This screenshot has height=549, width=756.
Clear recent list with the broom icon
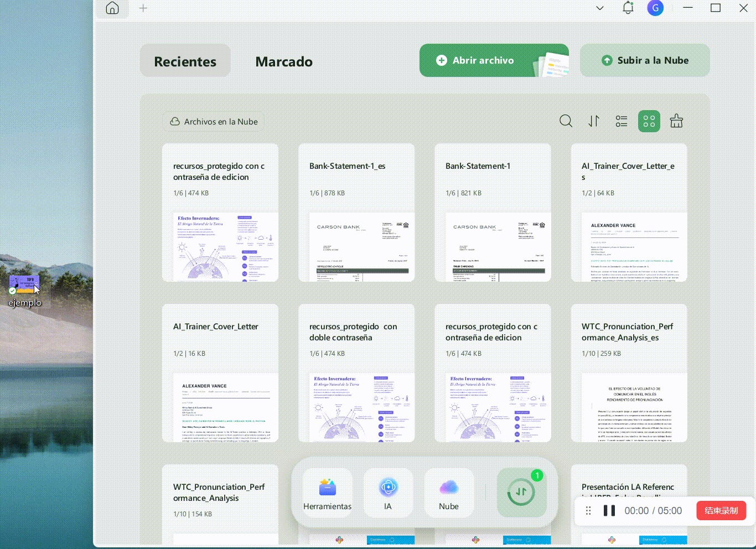coord(676,121)
